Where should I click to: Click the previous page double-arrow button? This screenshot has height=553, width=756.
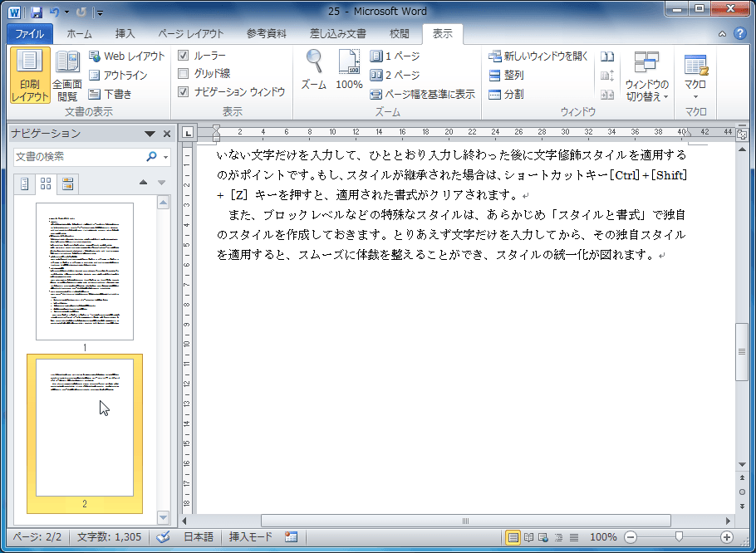click(x=742, y=477)
